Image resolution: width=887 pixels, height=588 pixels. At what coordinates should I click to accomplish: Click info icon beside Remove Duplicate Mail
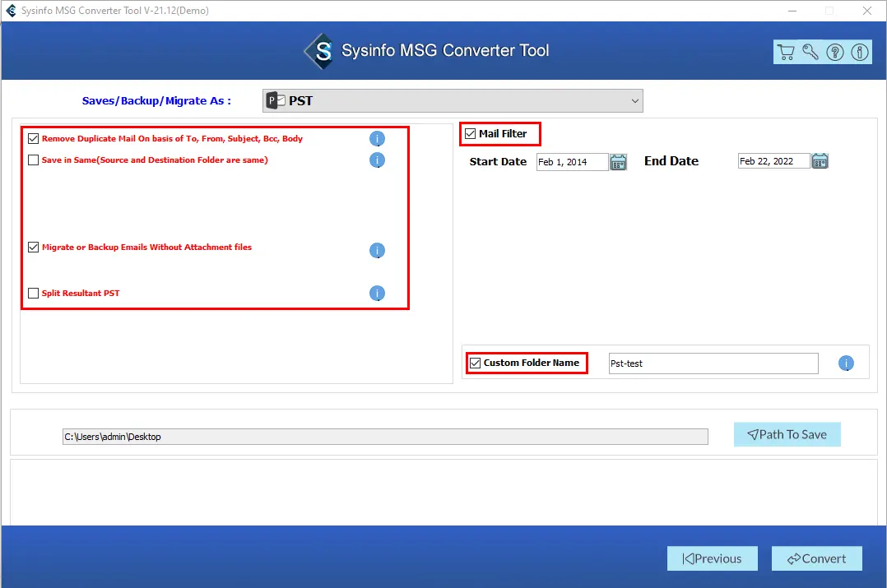(x=377, y=139)
